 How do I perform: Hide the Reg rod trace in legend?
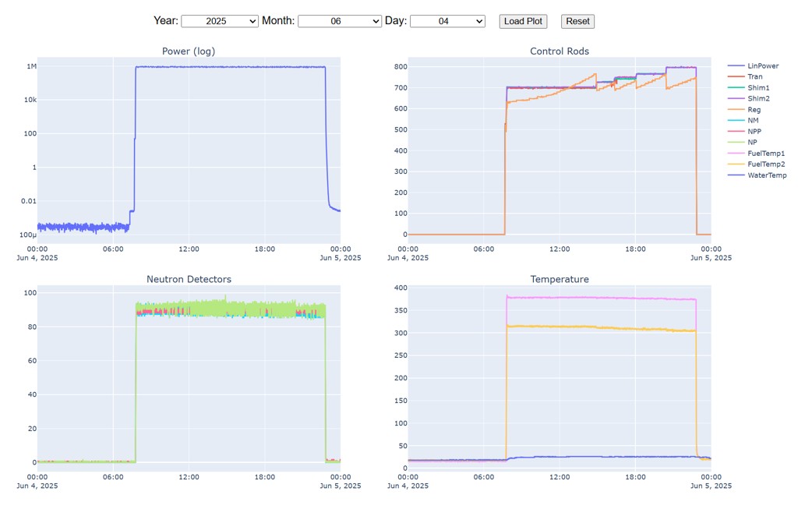754,110
